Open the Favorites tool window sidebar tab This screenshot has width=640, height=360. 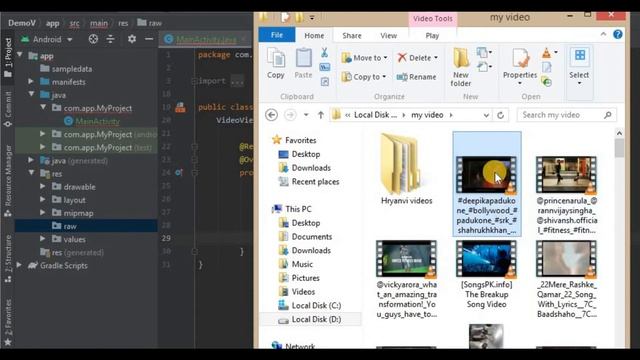8,322
